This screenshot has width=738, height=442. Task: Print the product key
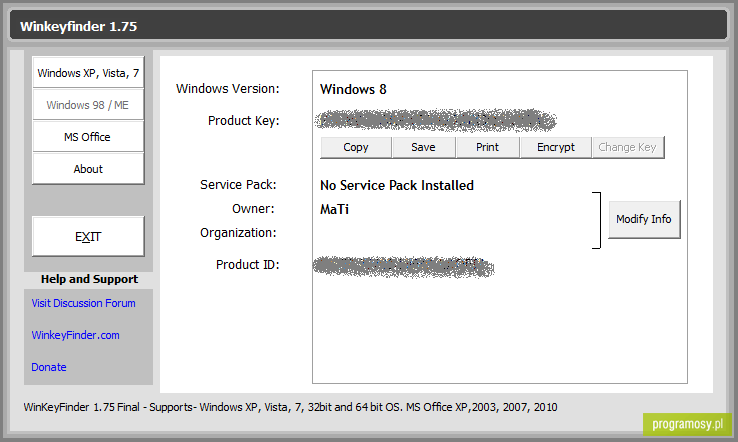488,147
